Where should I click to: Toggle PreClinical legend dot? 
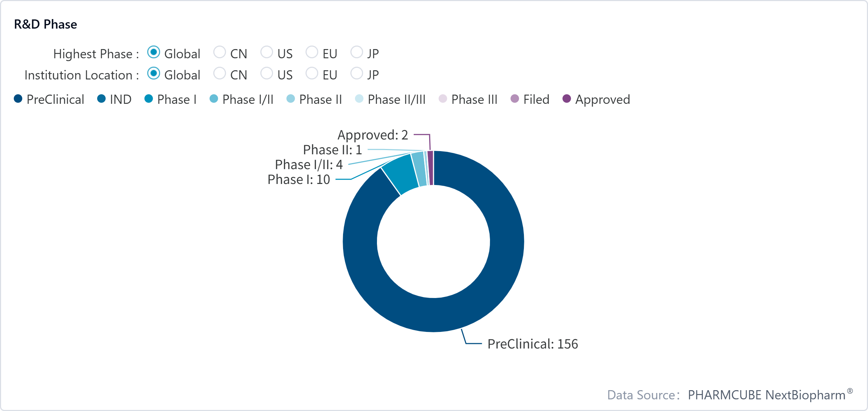[x=18, y=99]
